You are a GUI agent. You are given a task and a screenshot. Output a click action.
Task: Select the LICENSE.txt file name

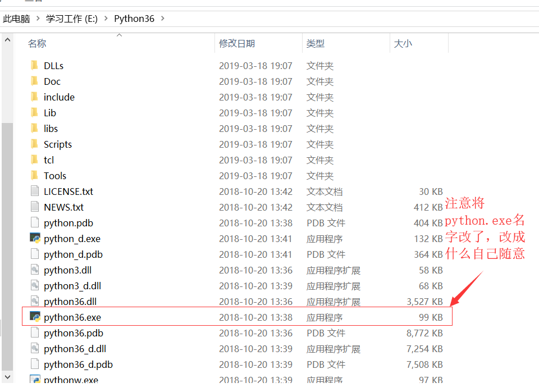68,191
